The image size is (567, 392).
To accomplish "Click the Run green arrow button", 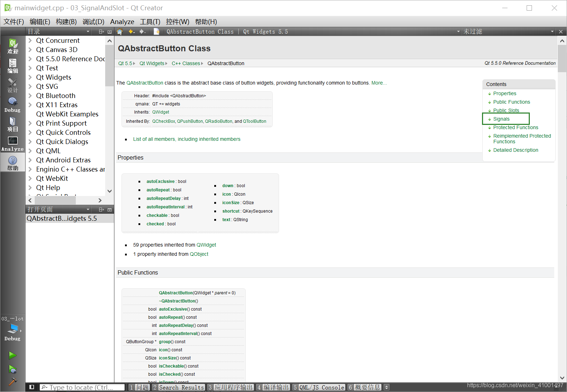I will pos(13,355).
